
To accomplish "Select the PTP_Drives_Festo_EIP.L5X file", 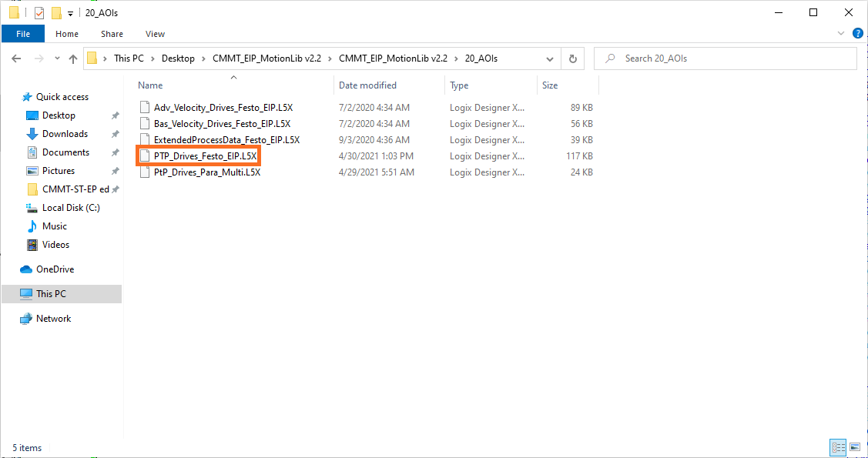I will coord(206,156).
